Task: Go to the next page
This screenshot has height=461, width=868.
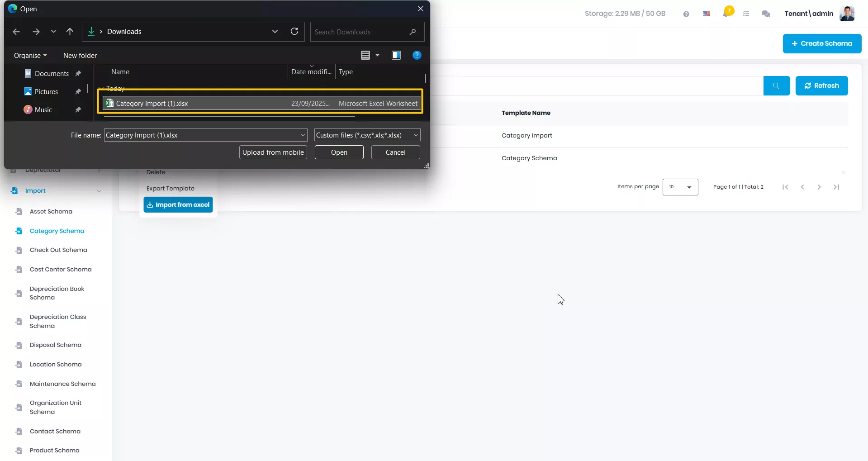Action: click(x=819, y=187)
